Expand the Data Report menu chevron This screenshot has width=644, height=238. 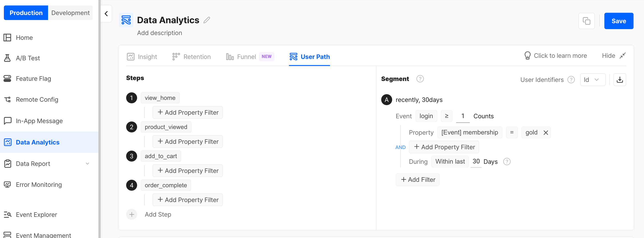point(87,164)
